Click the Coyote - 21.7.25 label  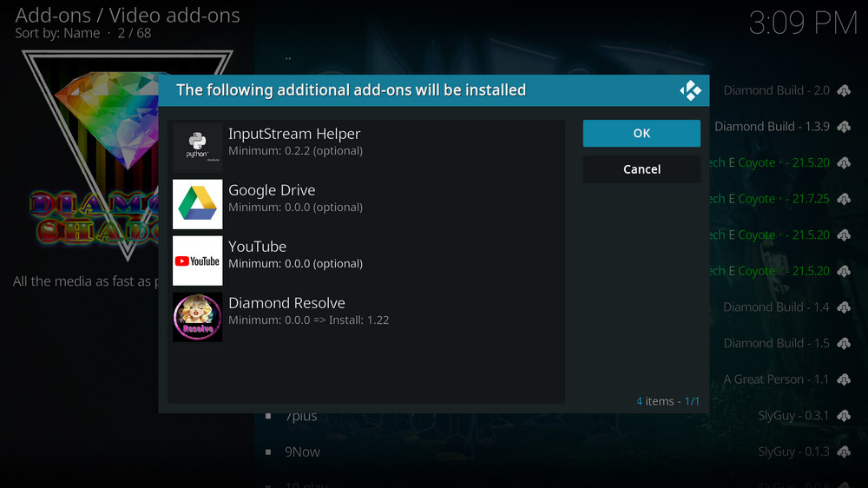tap(769, 199)
